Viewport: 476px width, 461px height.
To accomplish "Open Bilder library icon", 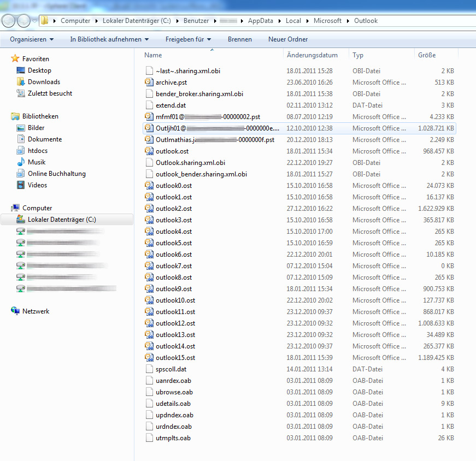I will click(x=21, y=128).
